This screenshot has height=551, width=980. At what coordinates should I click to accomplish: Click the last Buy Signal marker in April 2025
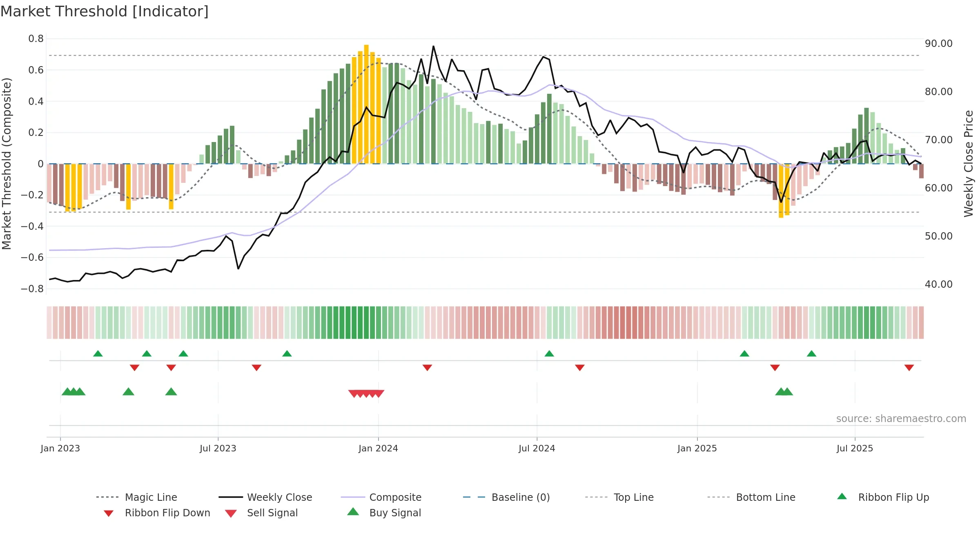787,391
